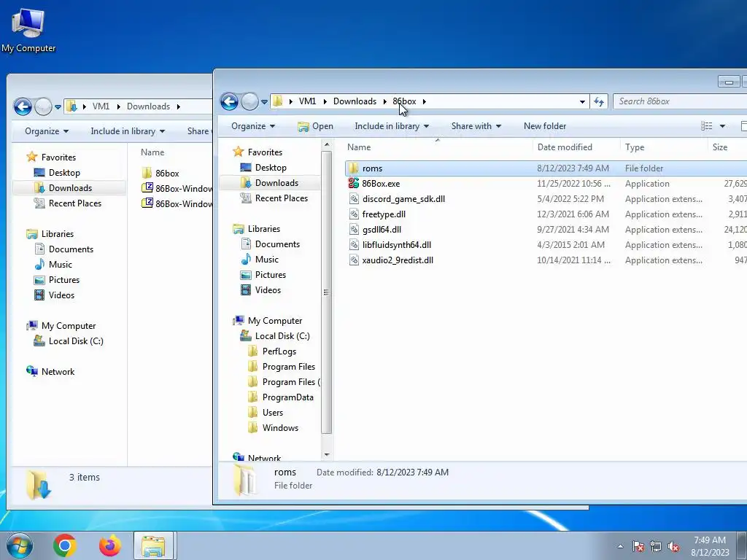Open Windows folder in sidebar tree
The width and height of the screenshot is (747, 560).
(x=280, y=427)
